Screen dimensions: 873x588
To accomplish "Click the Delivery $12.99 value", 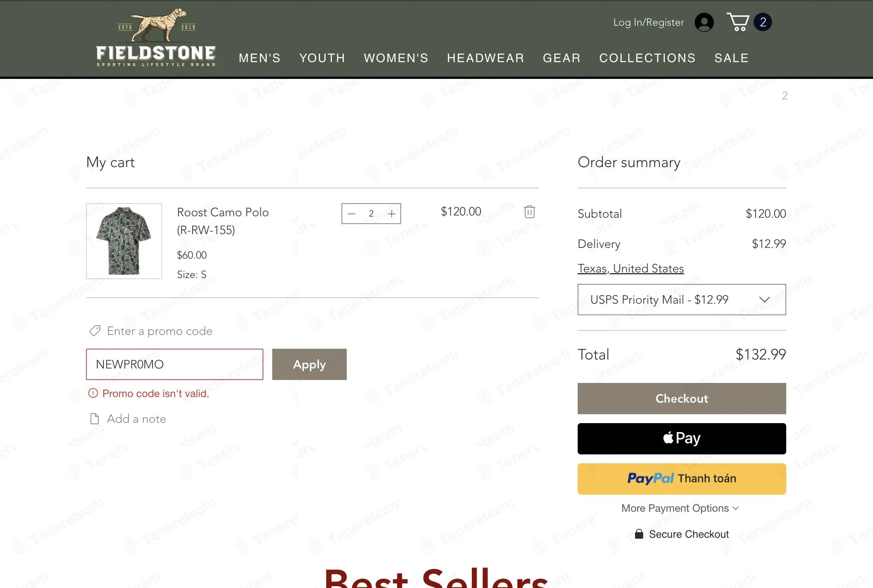I will point(769,244).
